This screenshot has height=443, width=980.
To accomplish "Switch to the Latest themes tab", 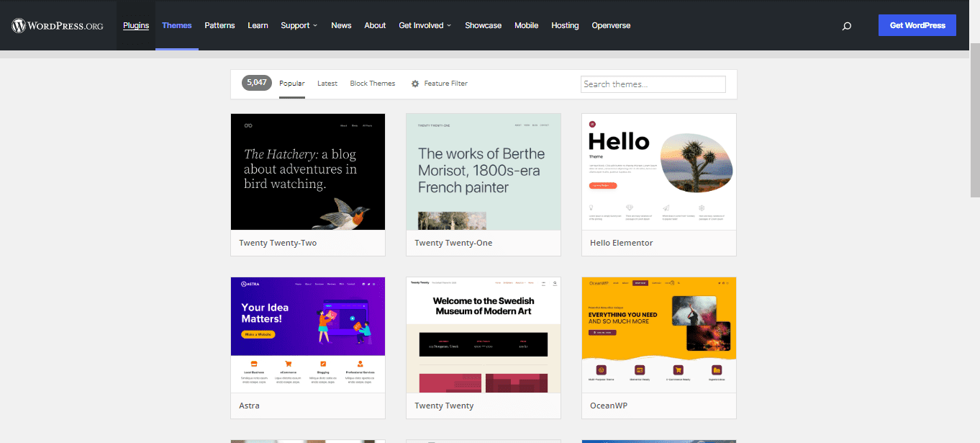I will click(x=327, y=84).
